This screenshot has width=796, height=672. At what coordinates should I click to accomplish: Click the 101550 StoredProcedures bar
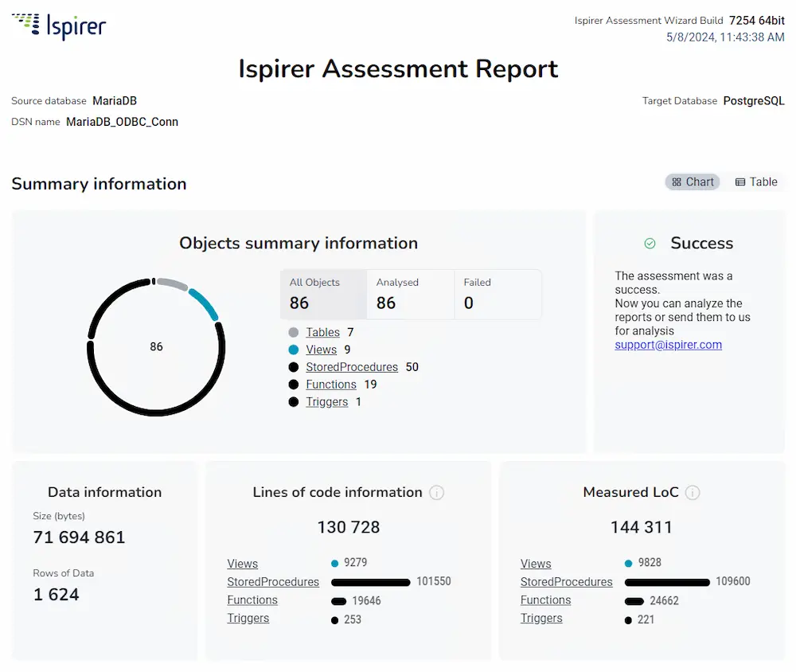371,583
